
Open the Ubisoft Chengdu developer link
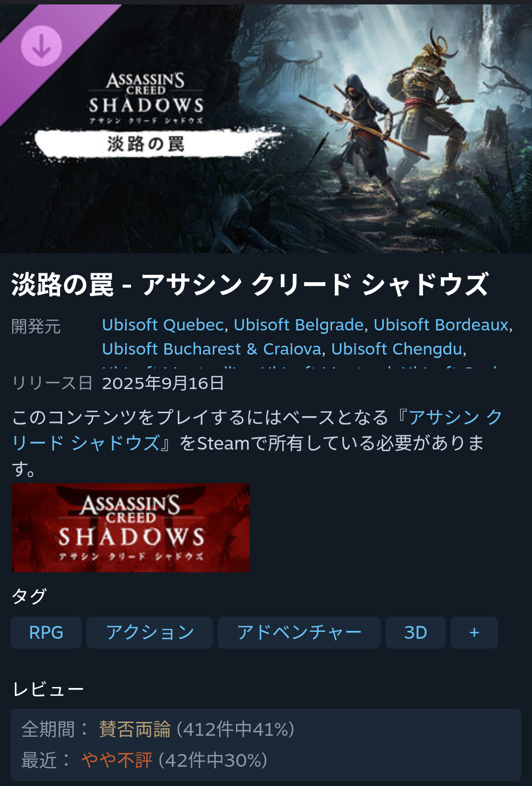point(397,349)
